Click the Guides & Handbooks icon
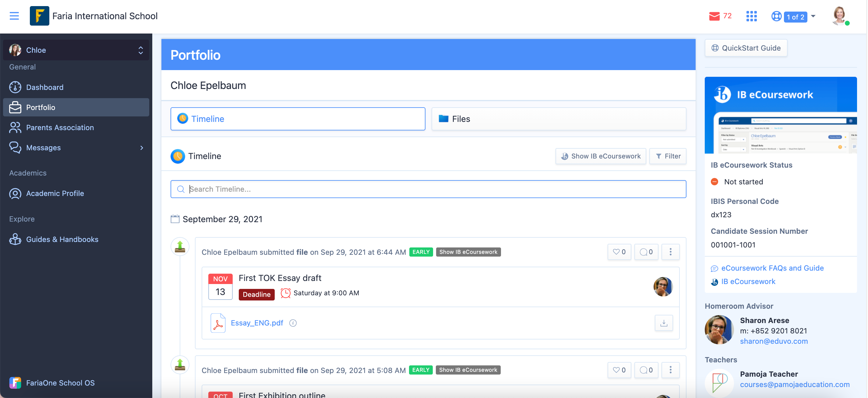This screenshot has height=398, width=868. click(15, 239)
